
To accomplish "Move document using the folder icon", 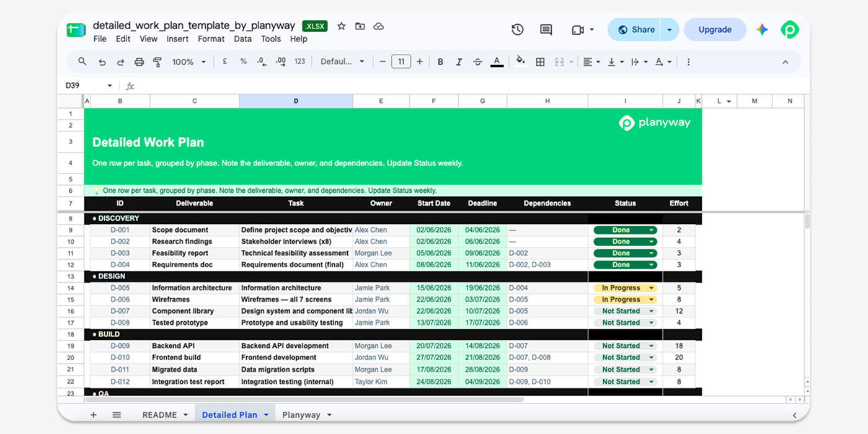I will (360, 26).
